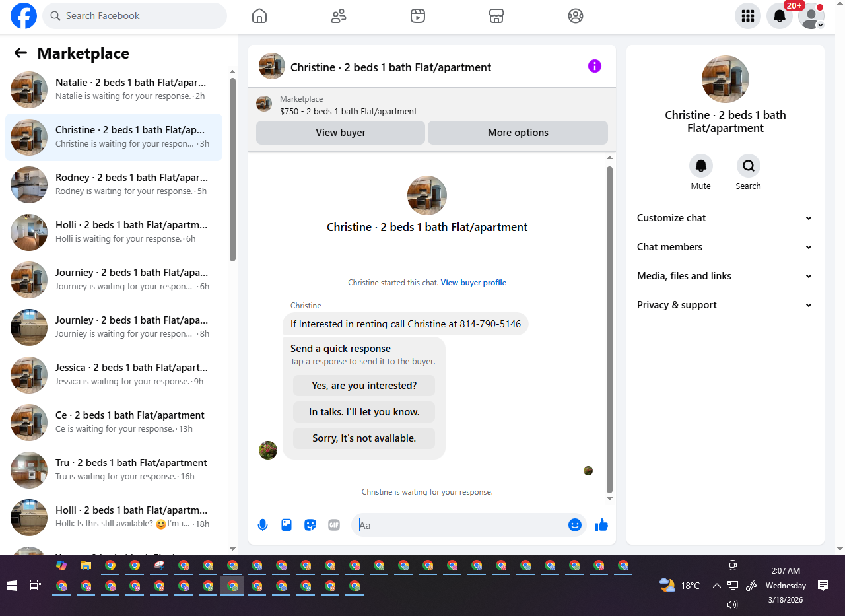Send quick reply "Yes, are you interested?"
Viewport: 845px width, 616px height.
pos(364,386)
